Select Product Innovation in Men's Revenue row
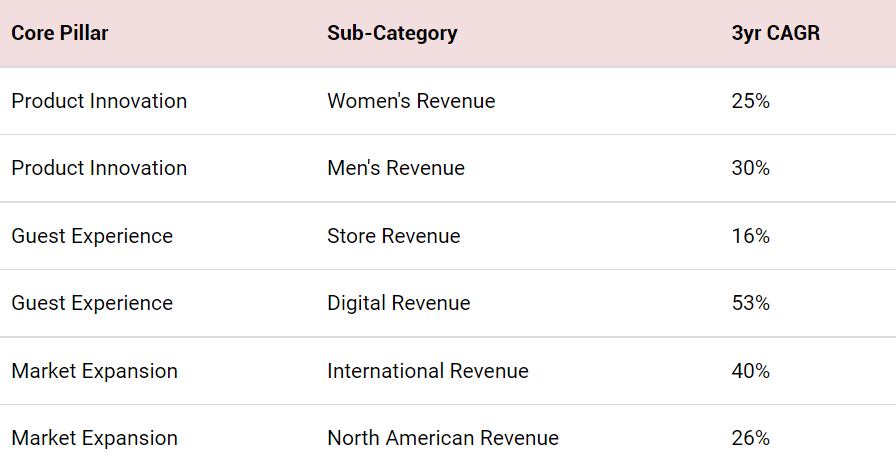The height and width of the screenshot is (466, 896). pyautogui.click(x=99, y=168)
